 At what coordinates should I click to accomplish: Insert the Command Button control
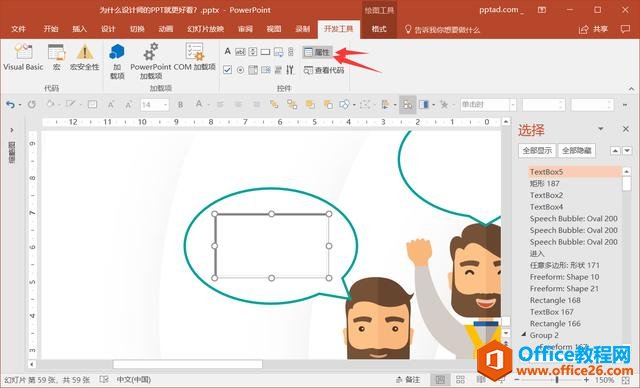(266, 52)
